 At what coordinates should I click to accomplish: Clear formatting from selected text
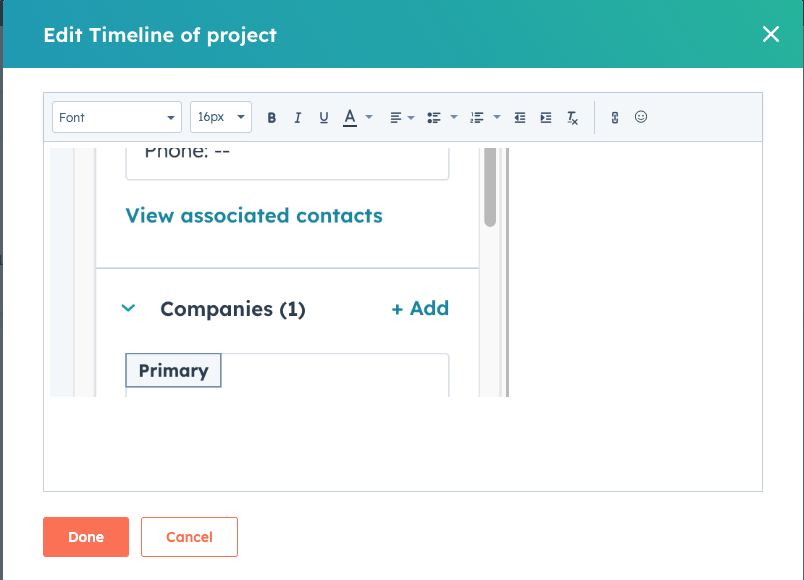[572, 117]
